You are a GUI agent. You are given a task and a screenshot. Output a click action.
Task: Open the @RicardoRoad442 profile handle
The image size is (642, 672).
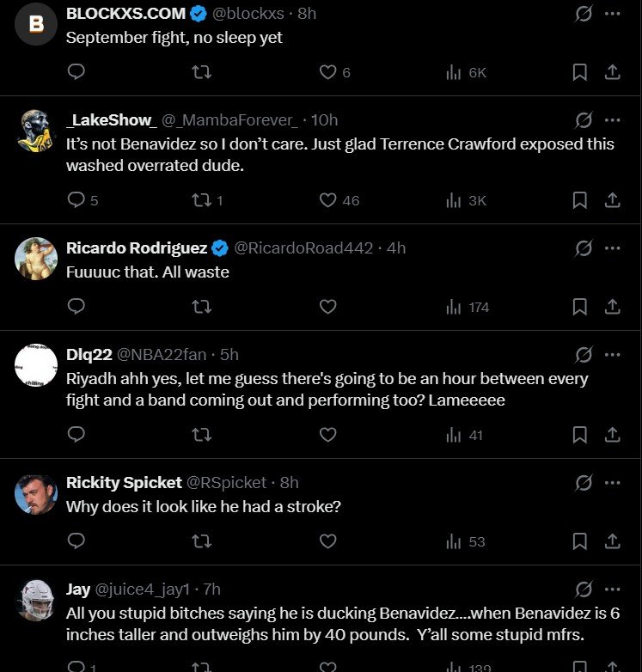(303, 248)
